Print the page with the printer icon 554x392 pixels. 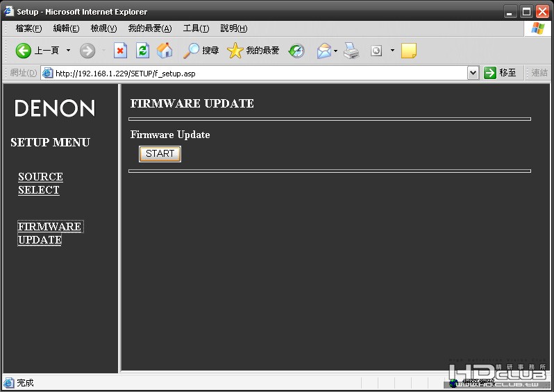coord(351,51)
